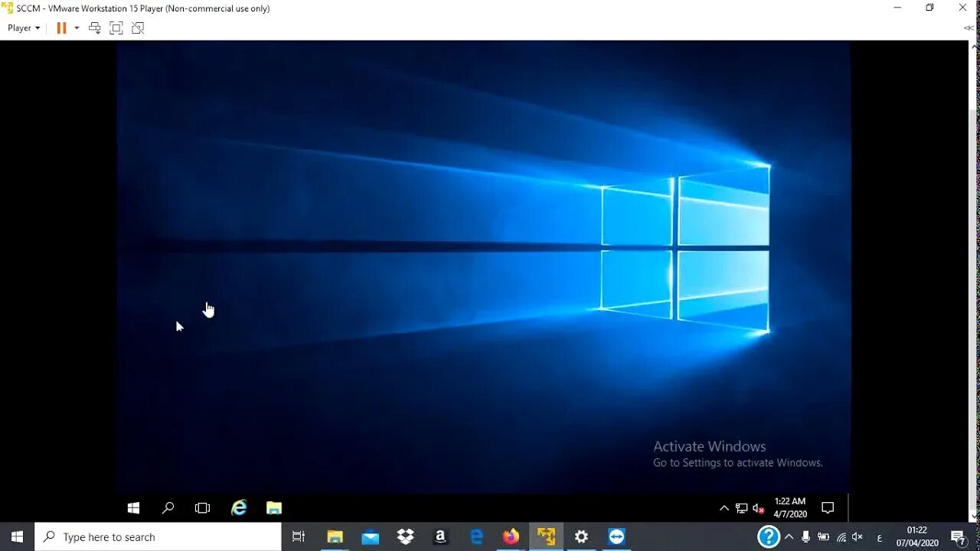Image resolution: width=980 pixels, height=551 pixels.
Task: Open guest VM Action Center notifications
Action: coord(828,507)
